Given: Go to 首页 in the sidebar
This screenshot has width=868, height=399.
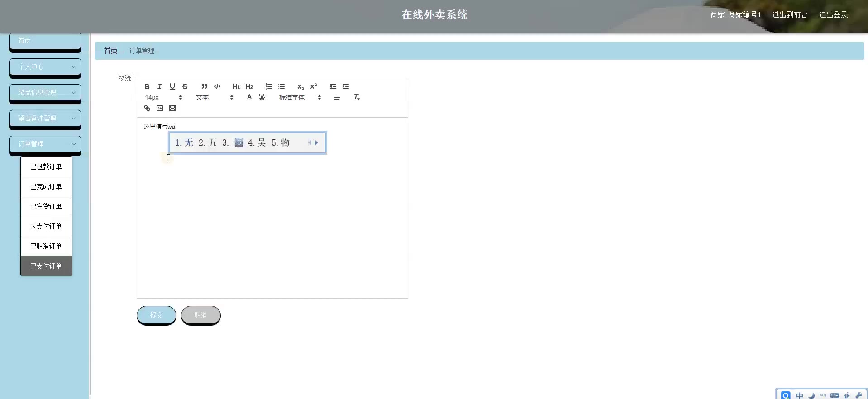Looking at the screenshot, I should coord(45,41).
